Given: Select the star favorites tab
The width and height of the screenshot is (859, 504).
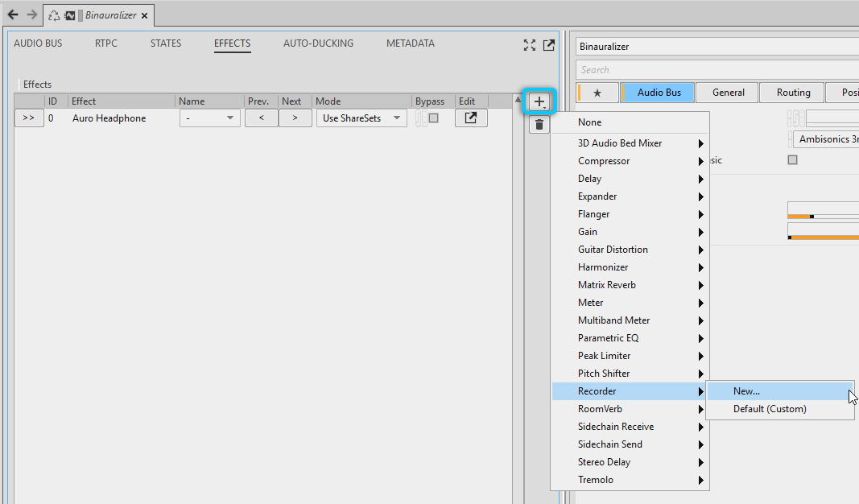Looking at the screenshot, I should click(x=597, y=93).
